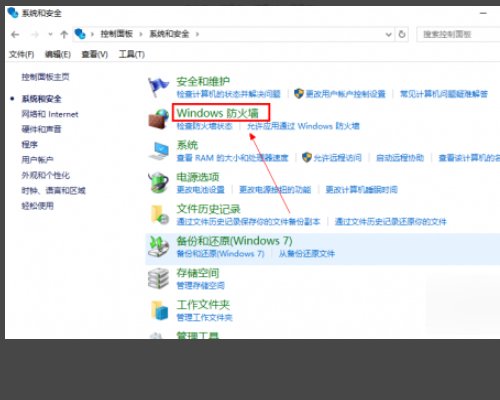Click the 电源选项 battery icon
Image resolution: width=500 pixels, height=400 pixels.
click(158, 182)
